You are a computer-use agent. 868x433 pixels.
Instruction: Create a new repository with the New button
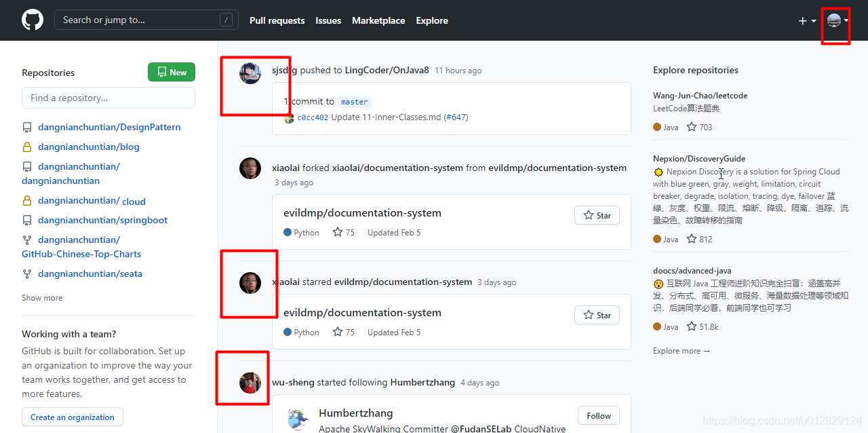pyautogui.click(x=171, y=72)
